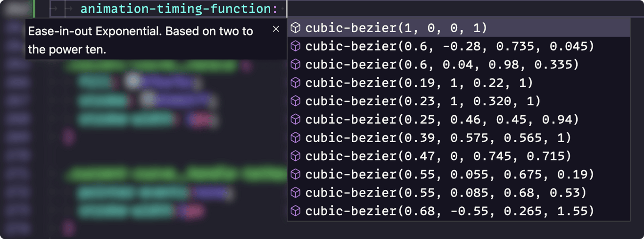Click the Ease-in-out Exponential description text
This screenshot has width=644, height=239.
[140, 40]
